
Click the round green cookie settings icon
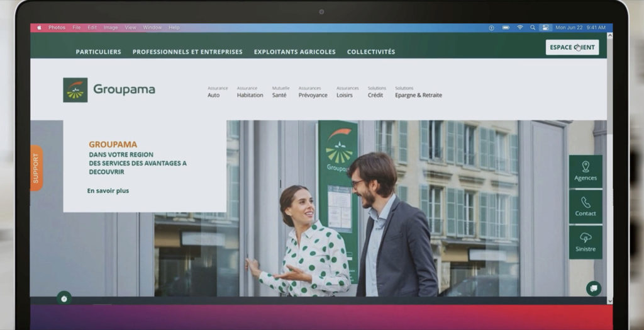click(64, 299)
